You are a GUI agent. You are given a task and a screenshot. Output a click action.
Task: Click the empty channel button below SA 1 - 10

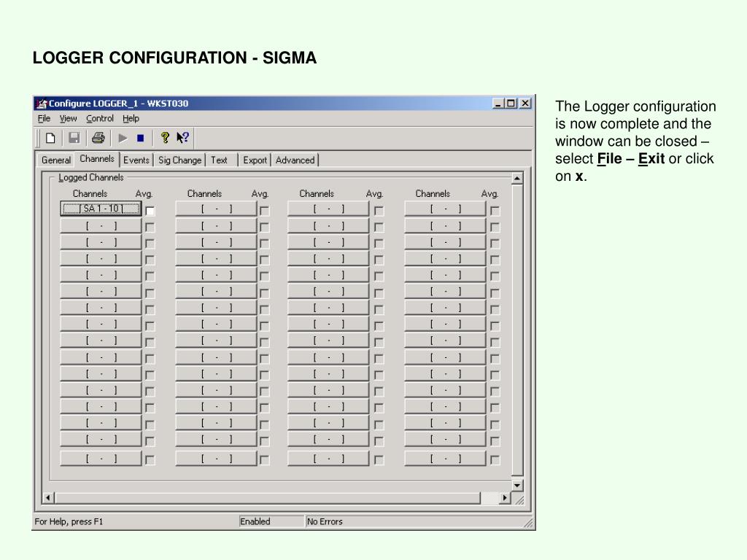101,226
